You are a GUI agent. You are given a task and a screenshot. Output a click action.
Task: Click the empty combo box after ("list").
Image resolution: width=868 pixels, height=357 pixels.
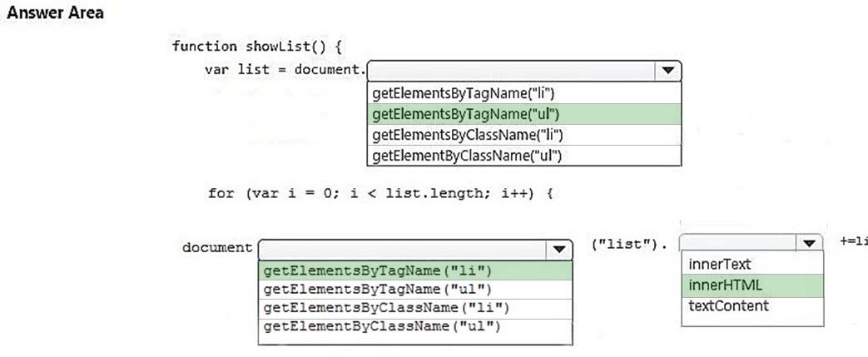[737, 243]
